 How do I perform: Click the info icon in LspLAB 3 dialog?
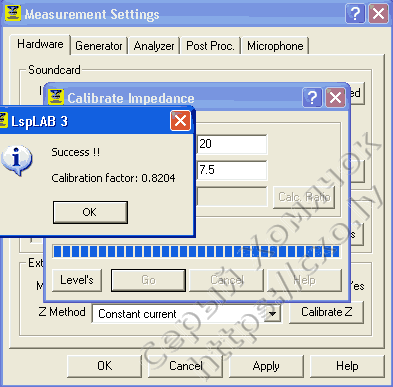point(17,160)
